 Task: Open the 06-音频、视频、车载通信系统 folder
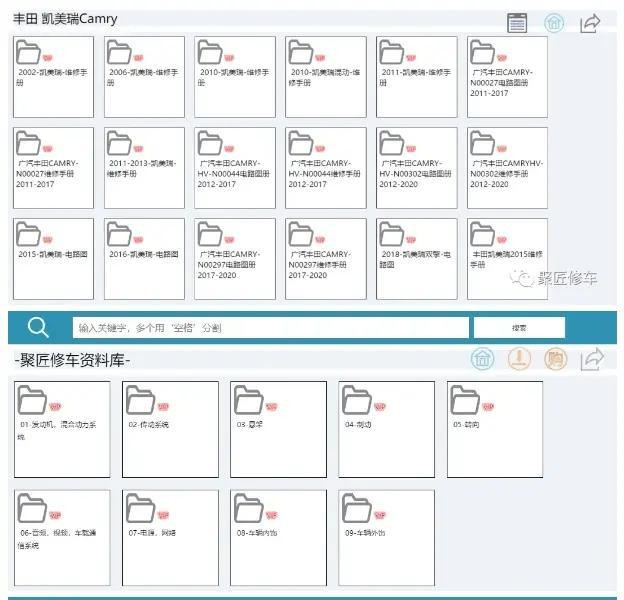[x=62, y=538]
